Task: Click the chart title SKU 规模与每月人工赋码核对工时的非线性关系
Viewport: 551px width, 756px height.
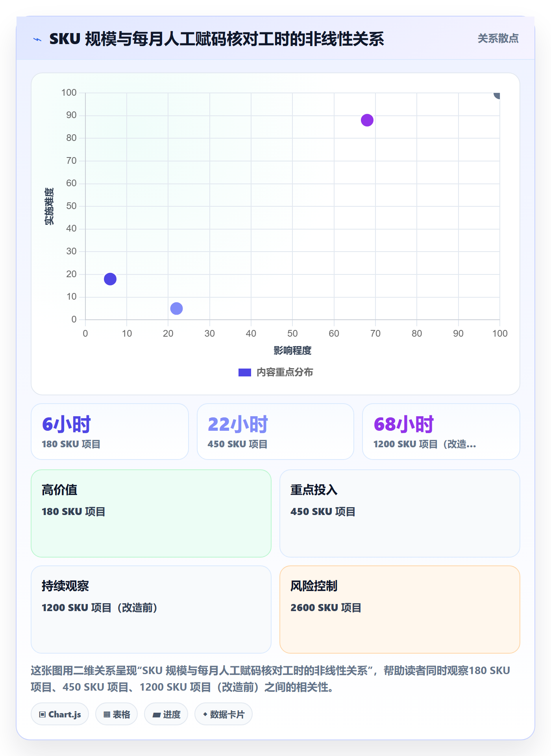Action: pyautogui.click(x=216, y=39)
